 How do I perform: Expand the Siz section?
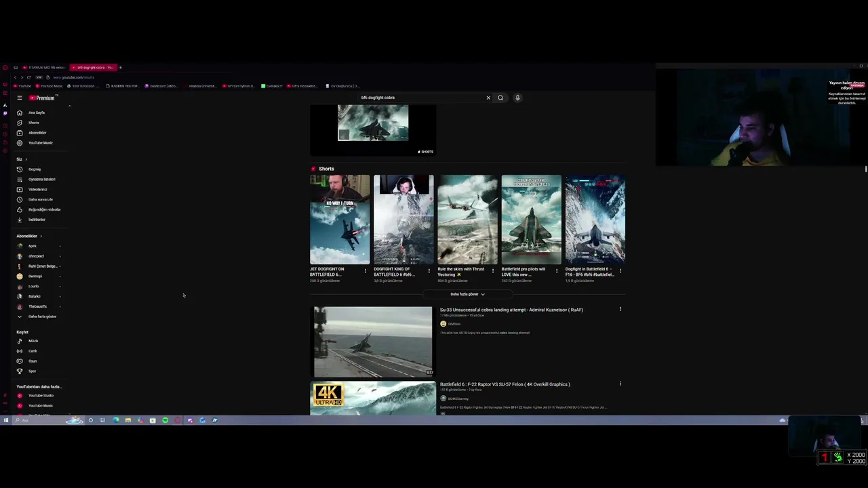click(22, 159)
